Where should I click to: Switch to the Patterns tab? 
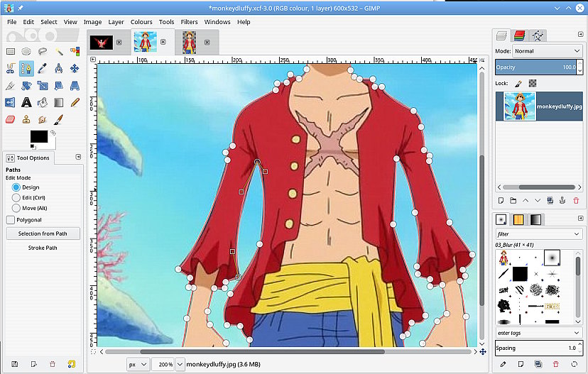(x=518, y=219)
